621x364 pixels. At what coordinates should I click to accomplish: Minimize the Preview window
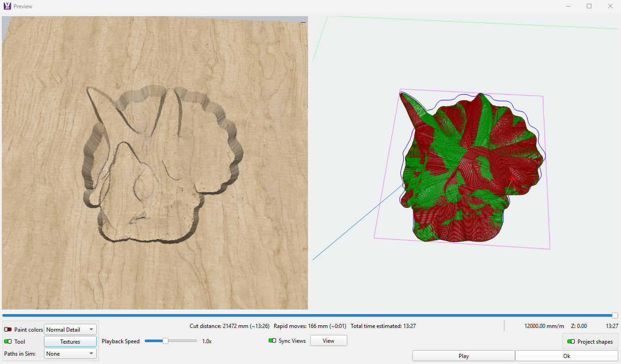[568, 6]
